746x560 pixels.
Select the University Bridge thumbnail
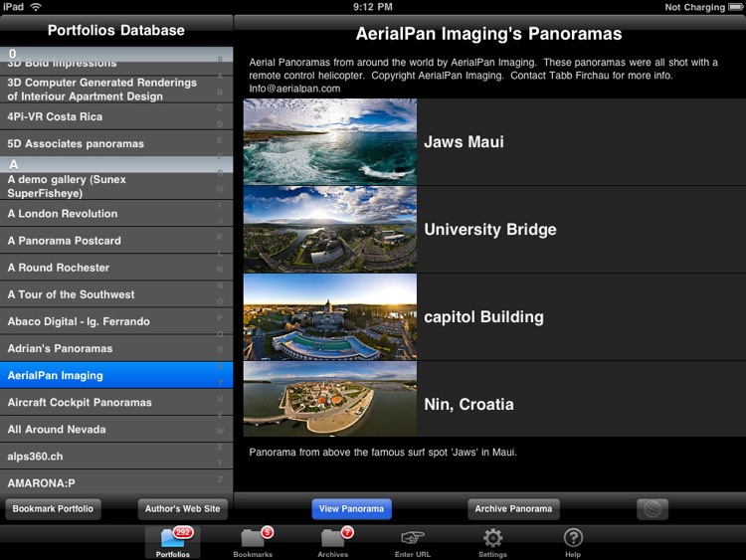330,230
